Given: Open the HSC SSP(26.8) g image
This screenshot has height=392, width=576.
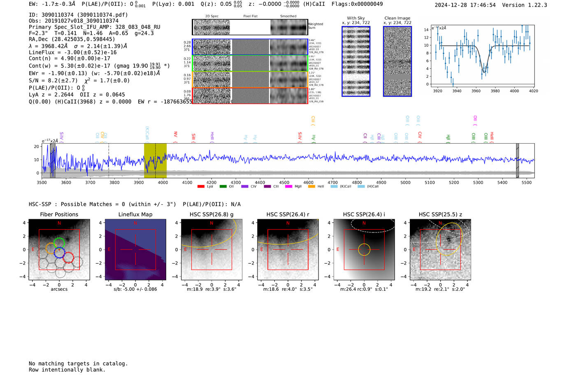Looking at the screenshot, I should click(211, 250).
